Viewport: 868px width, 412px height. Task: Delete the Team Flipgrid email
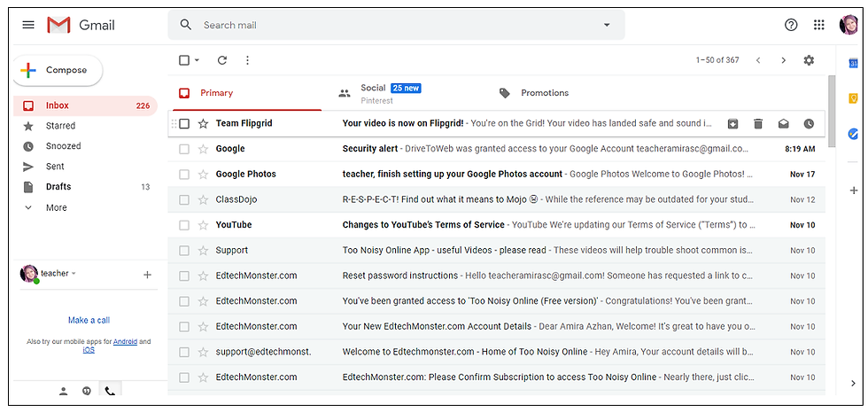758,123
